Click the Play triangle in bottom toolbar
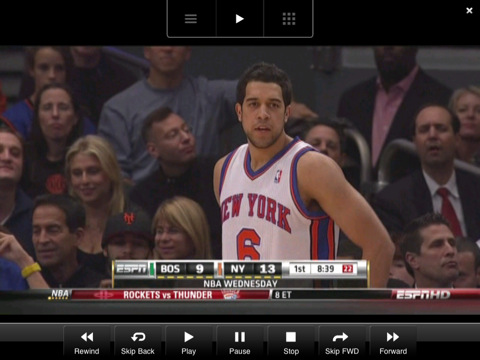Image resolution: width=480 pixels, height=360 pixels. tap(189, 337)
